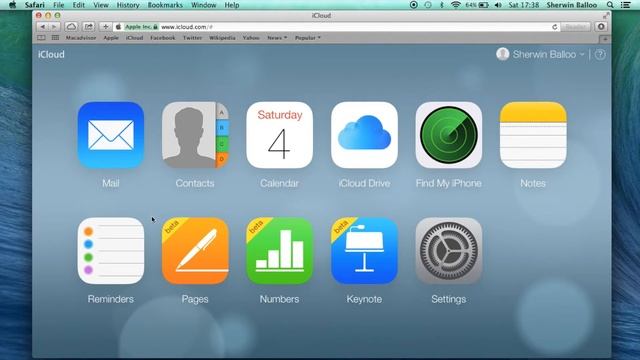640x360 pixels.
Task: Launch Find My iPhone radar icon
Action: point(449,135)
